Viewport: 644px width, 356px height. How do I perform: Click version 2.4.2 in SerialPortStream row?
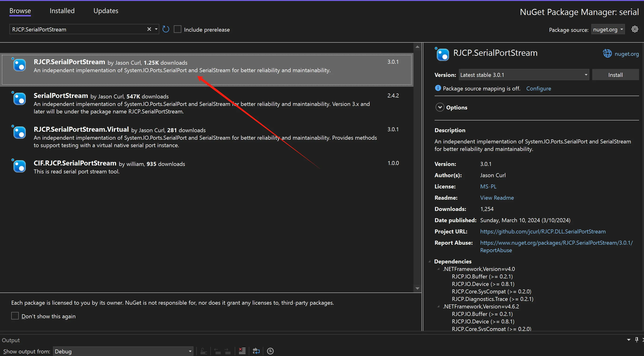(x=393, y=95)
